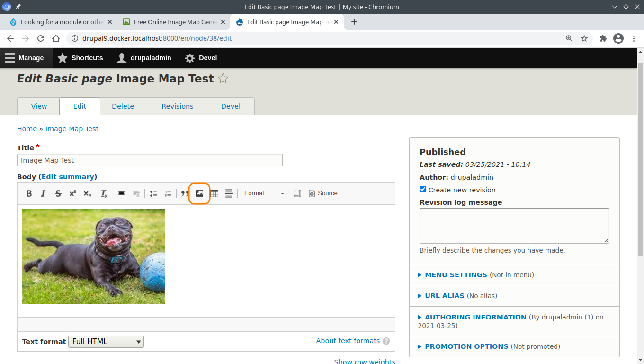Screen dimensions: 644x364
Task: Toggle the Manage admin menu
Action: 25,58
